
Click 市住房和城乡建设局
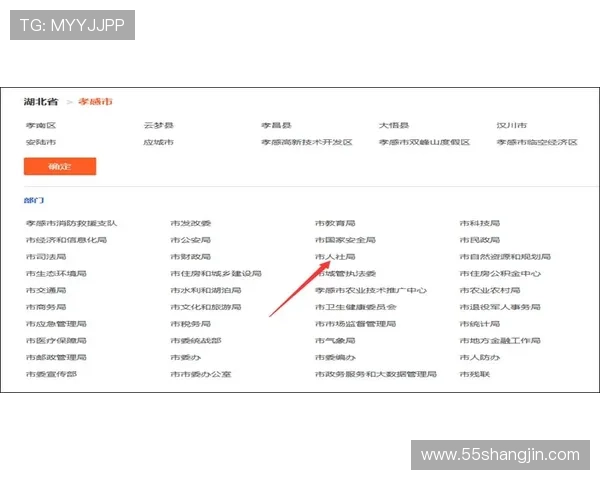[x=216, y=273]
